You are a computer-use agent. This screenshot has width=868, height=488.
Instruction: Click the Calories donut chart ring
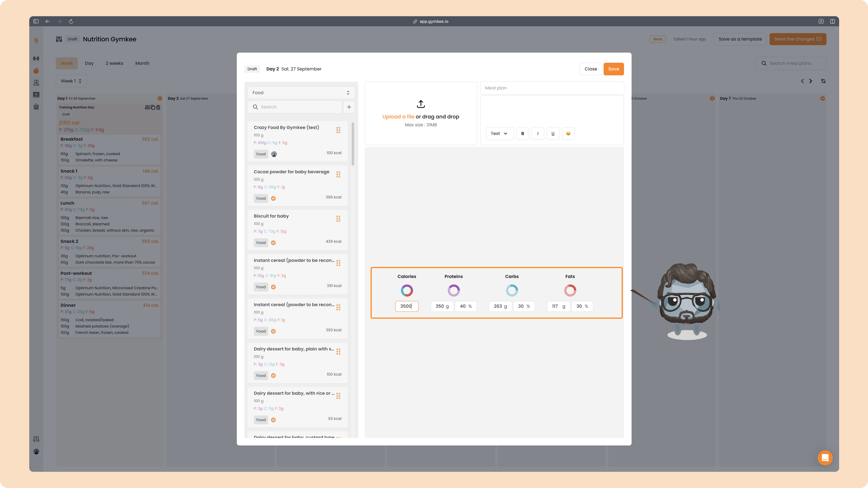click(x=407, y=290)
